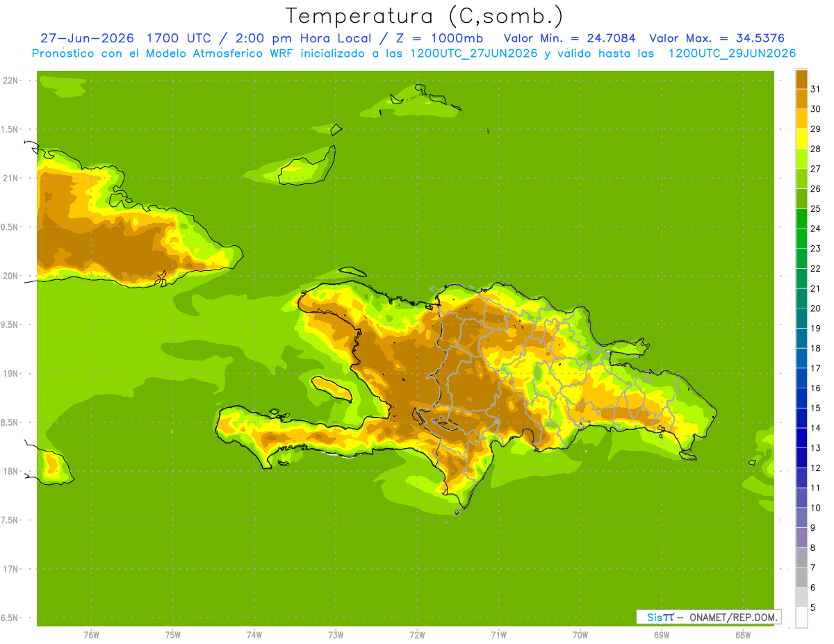Click the '73W' longitude label
Image resolution: width=834 pixels, height=644 pixels.
click(336, 635)
